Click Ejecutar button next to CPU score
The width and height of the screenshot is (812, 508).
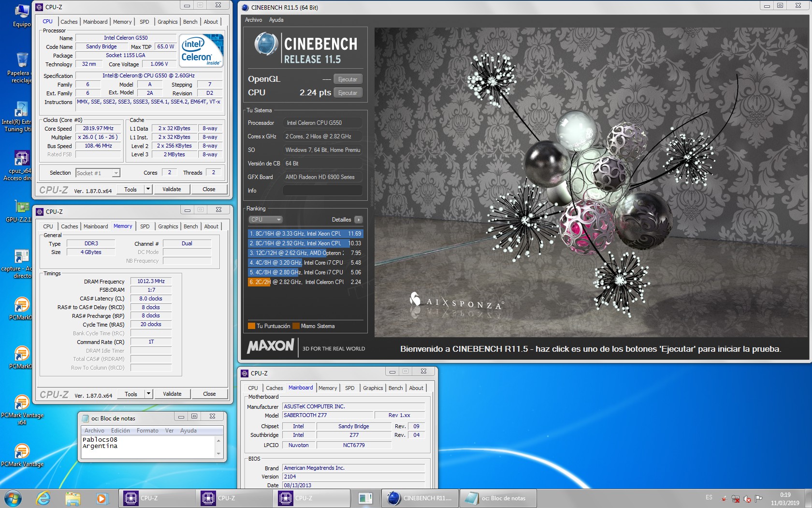pyautogui.click(x=348, y=93)
